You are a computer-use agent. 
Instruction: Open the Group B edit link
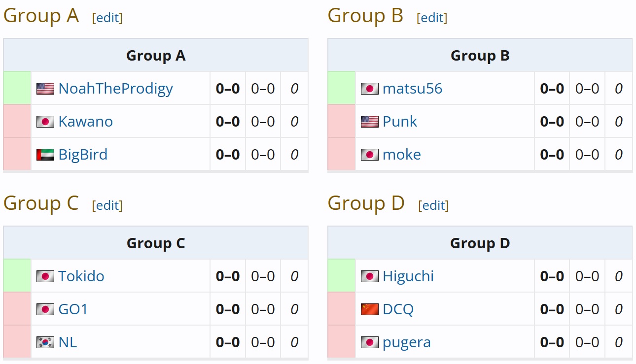tap(432, 18)
